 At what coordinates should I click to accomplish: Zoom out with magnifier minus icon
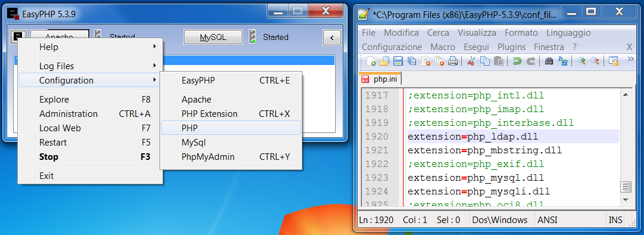click(595, 61)
